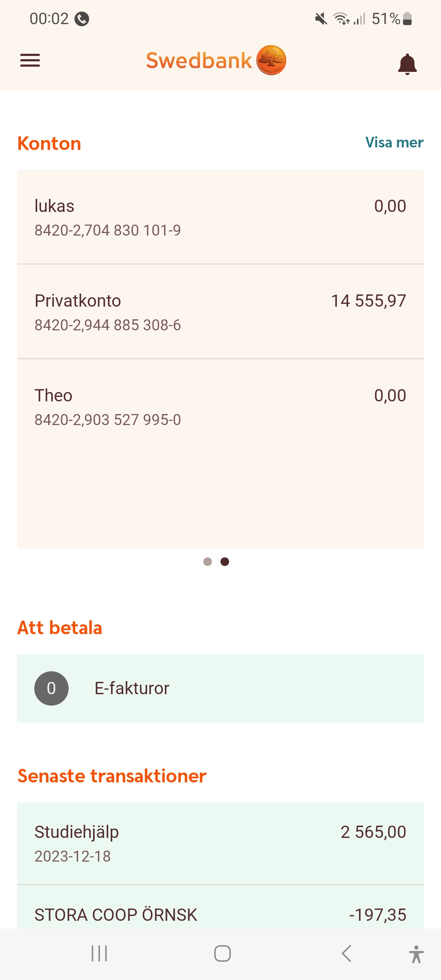This screenshot has height=980, width=441.
Task: Tap the E-fakturor count badge
Action: [x=51, y=688]
